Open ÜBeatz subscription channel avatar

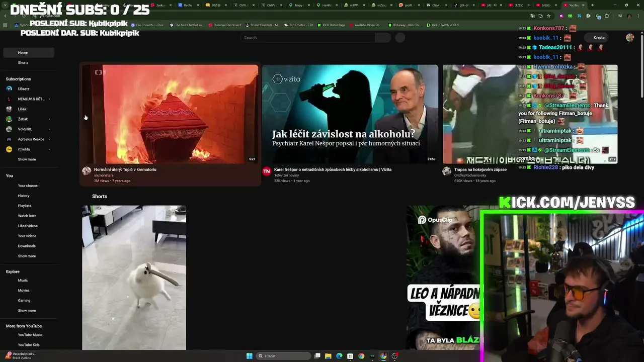point(9,89)
